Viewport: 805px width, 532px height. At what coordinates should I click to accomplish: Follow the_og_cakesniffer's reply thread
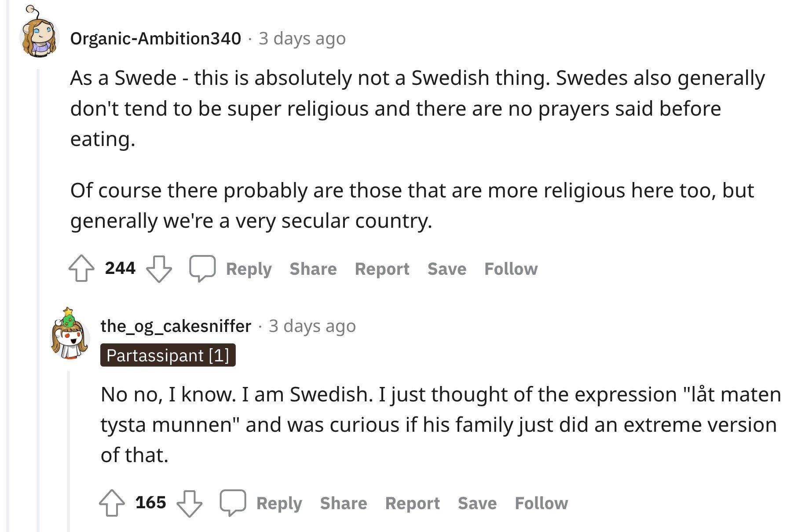pyautogui.click(x=542, y=503)
